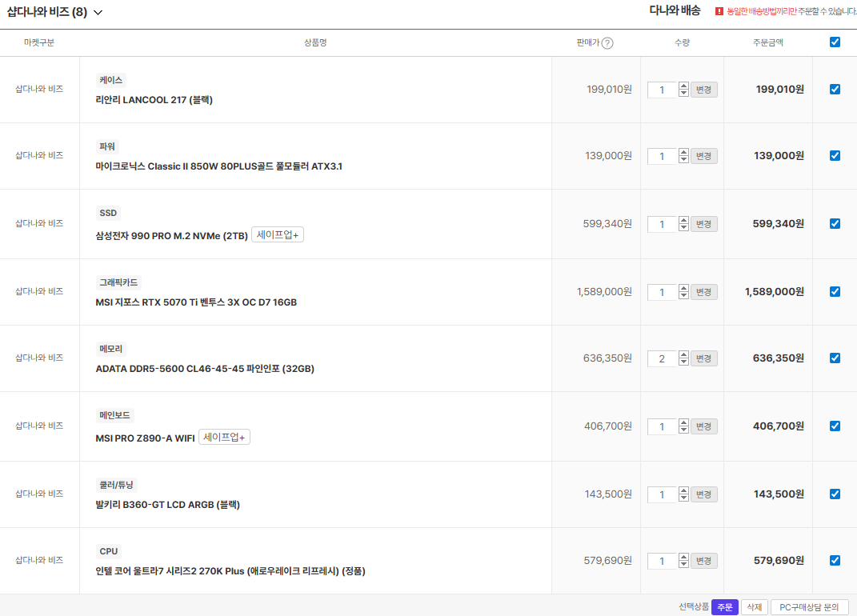Viewport: 857px width, 616px height.
Task: Click 세이프업+ badge on MSI PRO Z890-A WIFI
Action: pos(224,438)
